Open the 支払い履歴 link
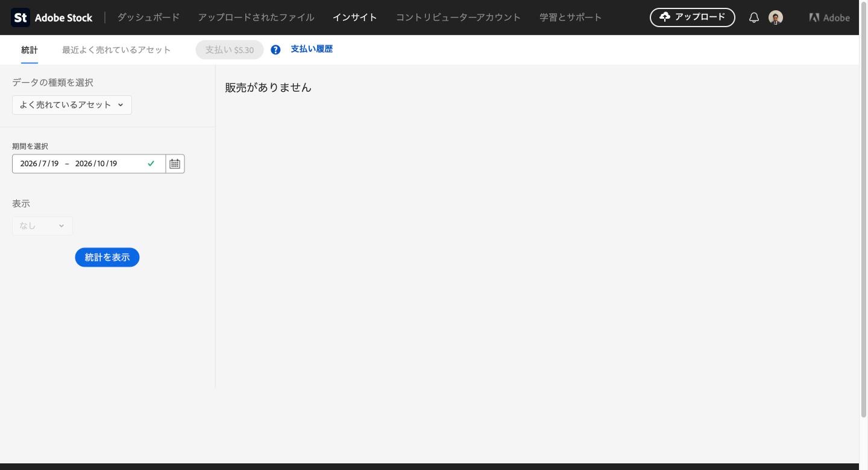The width and height of the screenshot is (868, 470). pyautogui.click(x=312, y=49)
